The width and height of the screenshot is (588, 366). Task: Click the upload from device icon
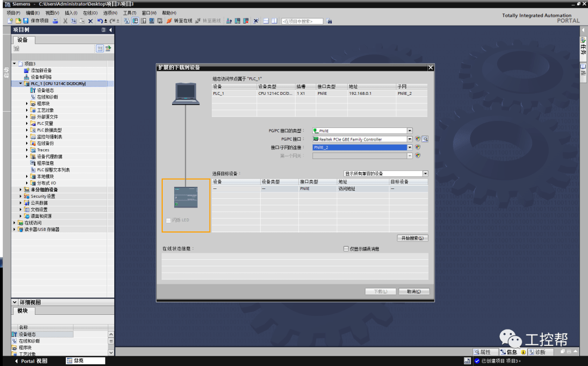[x=144, y=21]
